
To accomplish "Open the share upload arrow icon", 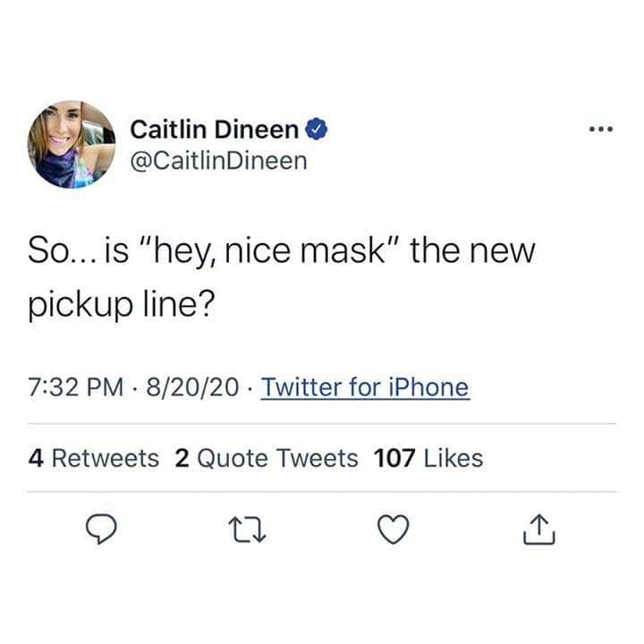I will click(539, 530).
